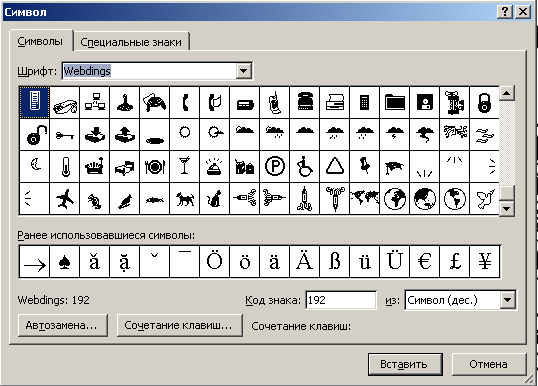Select the airplane symbol in the grid
This screenshot has height=386, width=538.
click(x=65, y=199)
